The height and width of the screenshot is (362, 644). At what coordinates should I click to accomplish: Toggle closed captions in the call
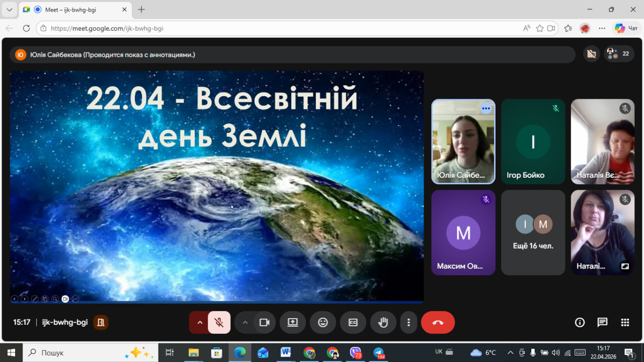[x=353, y=323]
